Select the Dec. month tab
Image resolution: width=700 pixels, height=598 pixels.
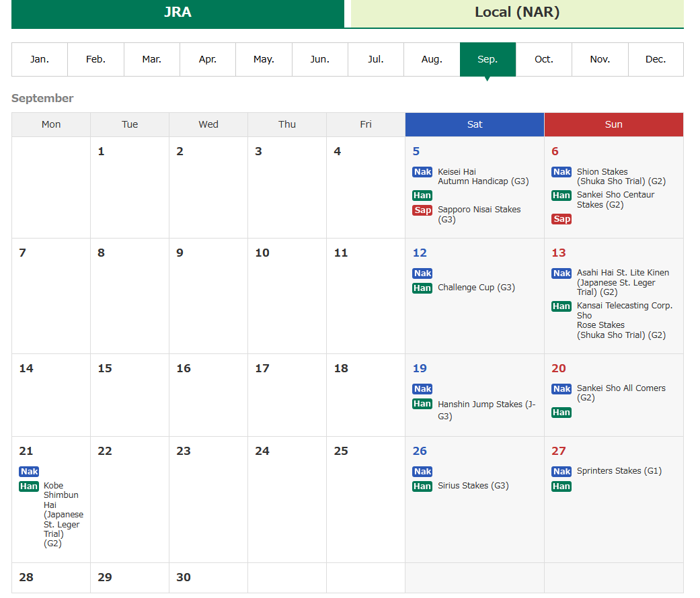[656, 59]
